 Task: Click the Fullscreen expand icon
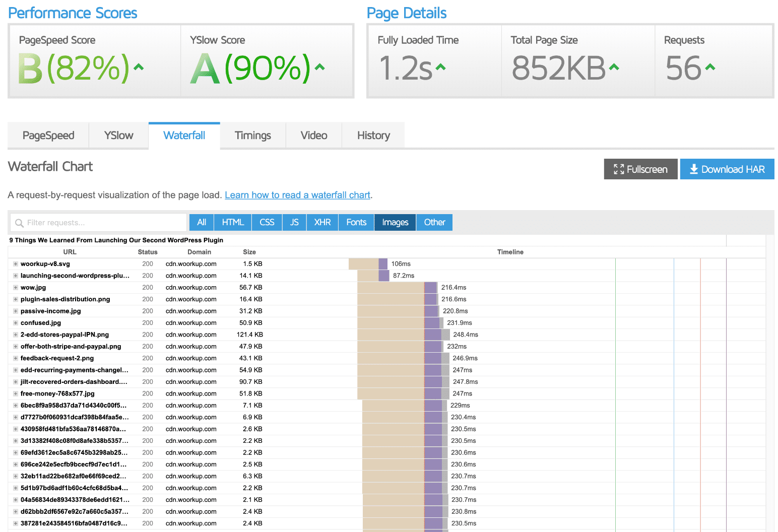(x=618, y=169)
